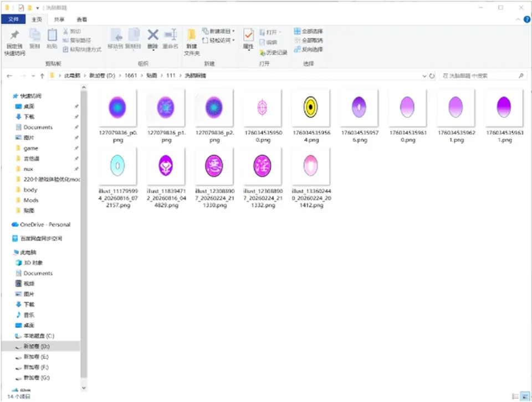Click the Cut scissors icon

point(65,32)
